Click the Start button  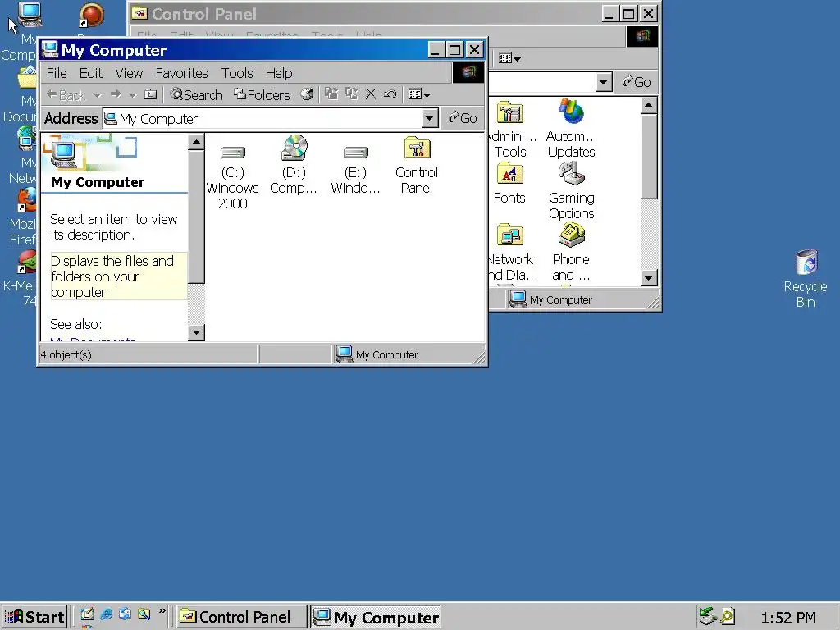(x=34, y=617)
